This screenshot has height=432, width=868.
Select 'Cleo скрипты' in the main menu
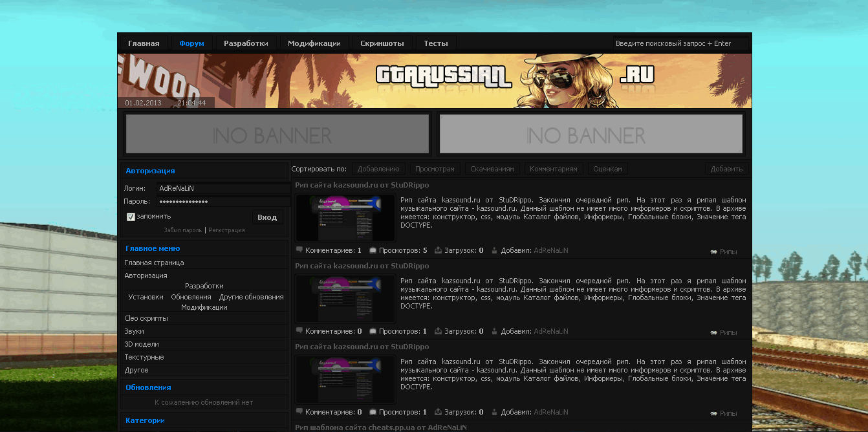pos(146,318)
